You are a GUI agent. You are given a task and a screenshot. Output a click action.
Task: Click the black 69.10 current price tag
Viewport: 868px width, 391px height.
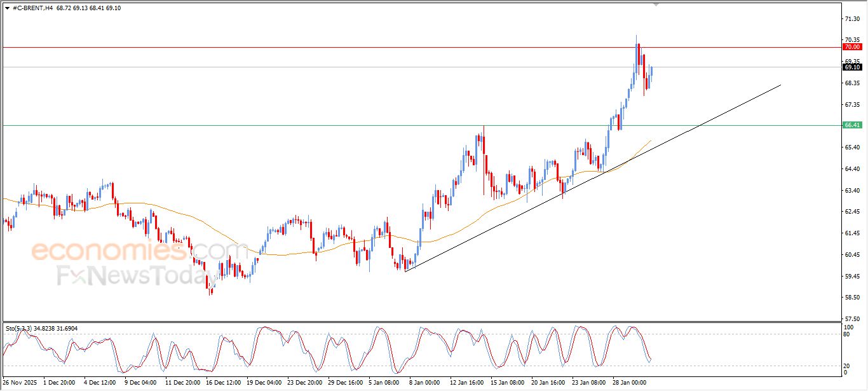[851, 67]
